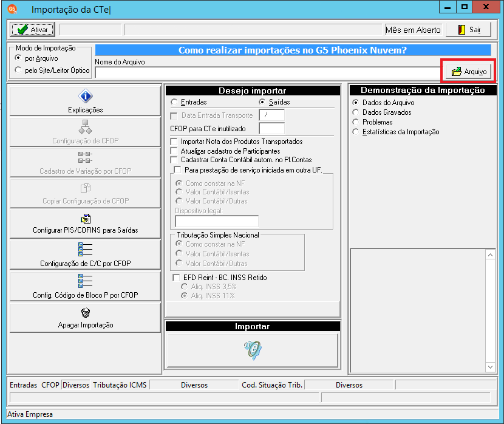Screen dimensions: 504x424
Task: Click the Entradas status bar label
Action: click(23, 385)
